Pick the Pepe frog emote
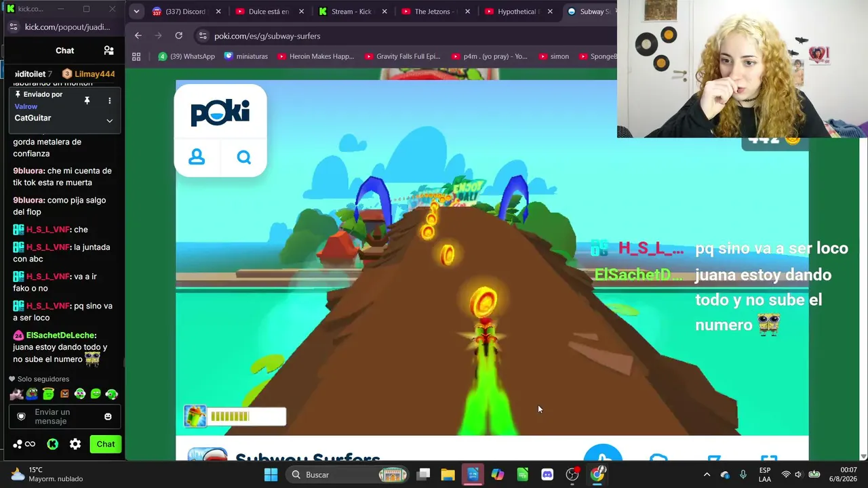 click(33, 394)
